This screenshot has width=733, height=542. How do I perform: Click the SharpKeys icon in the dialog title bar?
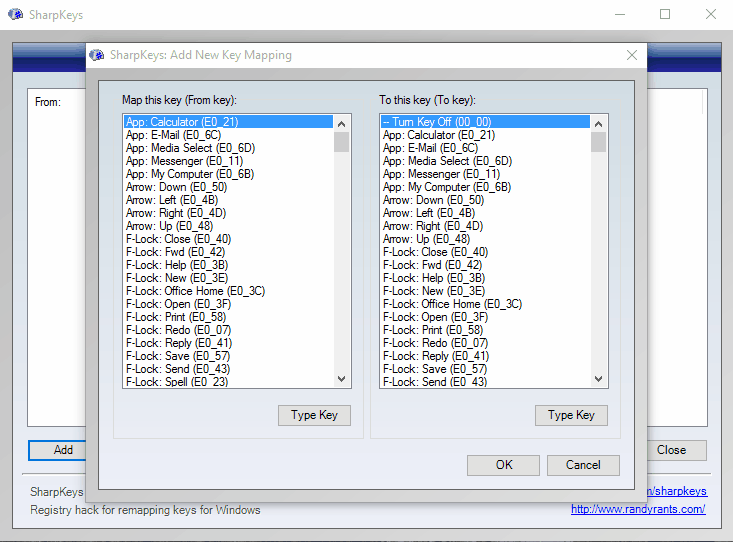click(x=97, y=55)
